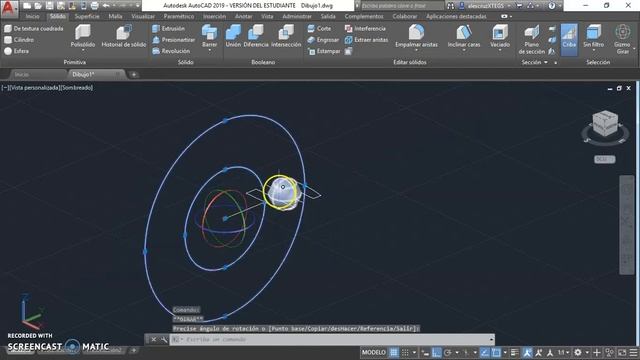The image size is (640, 360).
Task: Open the Paramétrico ribbon tab
Action: [179, 16]
